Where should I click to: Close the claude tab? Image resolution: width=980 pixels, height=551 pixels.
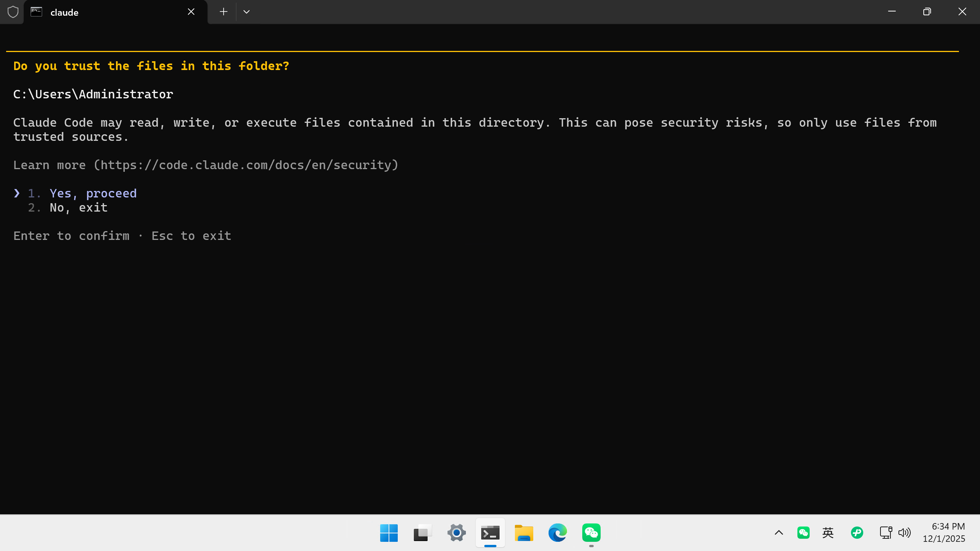(x=191, y=12)
